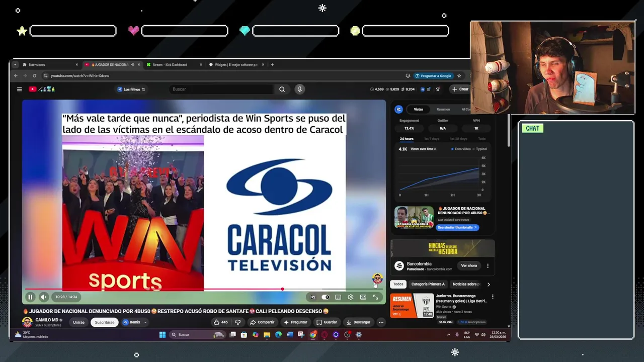Click the Unirse join button
644x362 pixels.
coord(79,322)
